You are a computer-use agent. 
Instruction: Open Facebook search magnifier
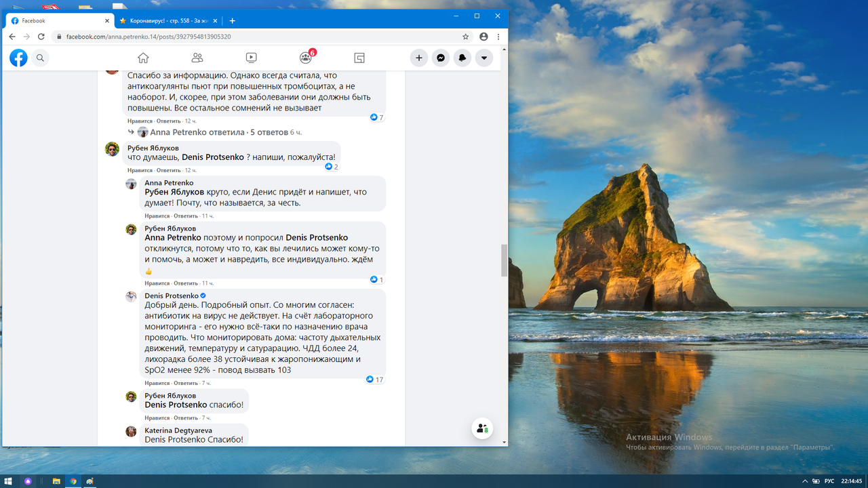point(40,58)
